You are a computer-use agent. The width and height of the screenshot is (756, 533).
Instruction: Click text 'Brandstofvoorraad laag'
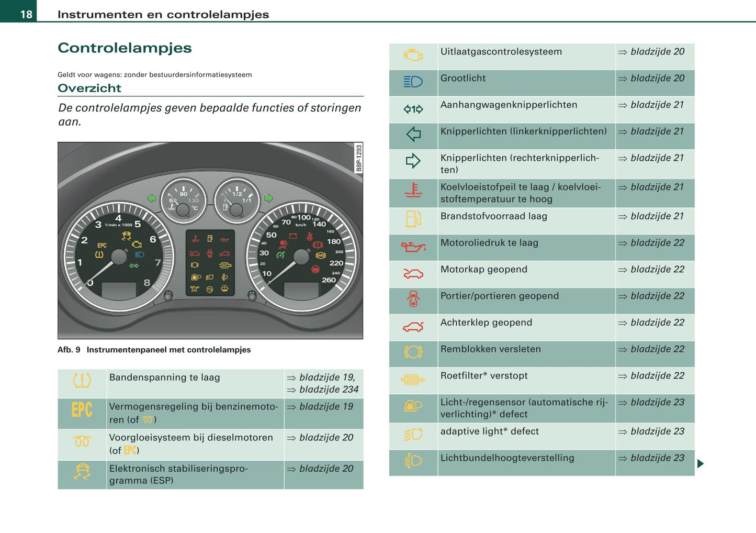pyautogui.click(x=494, y=216)
